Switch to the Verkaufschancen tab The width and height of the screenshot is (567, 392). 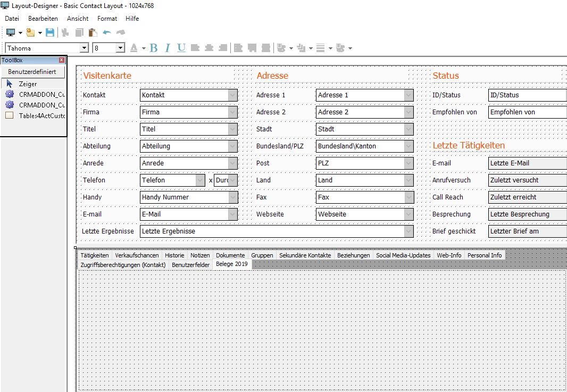pos(137,255)
